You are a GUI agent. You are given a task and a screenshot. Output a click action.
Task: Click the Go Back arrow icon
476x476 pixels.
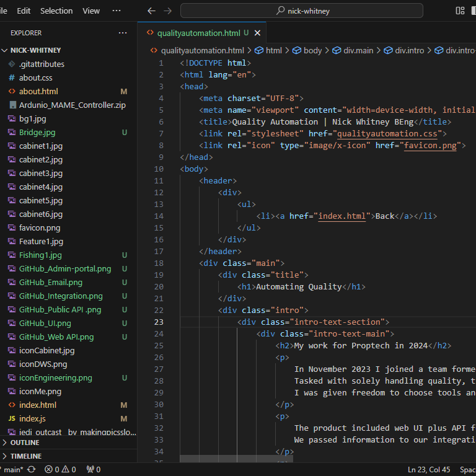151,11
